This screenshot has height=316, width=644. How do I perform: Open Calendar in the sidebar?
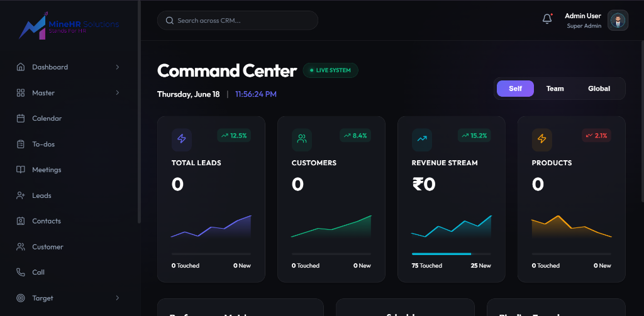tap(47, 118)
